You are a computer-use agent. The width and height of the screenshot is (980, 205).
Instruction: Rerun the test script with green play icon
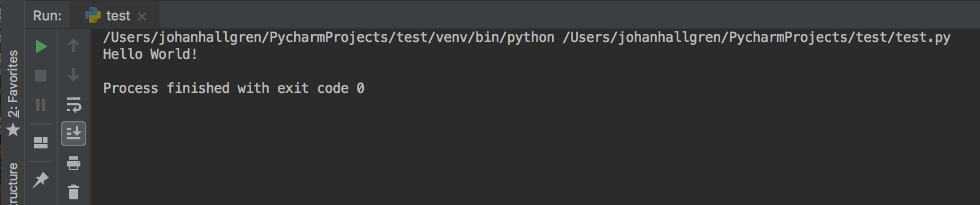[41, 46]
